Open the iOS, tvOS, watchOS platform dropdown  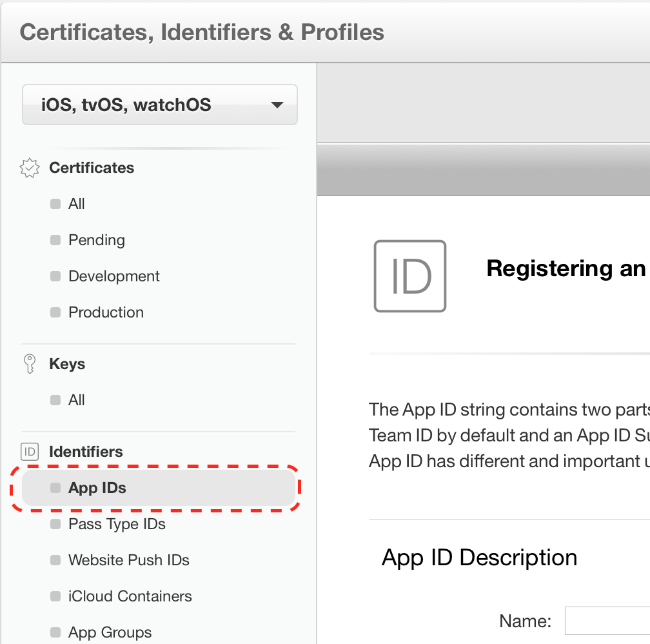[160, 105]
